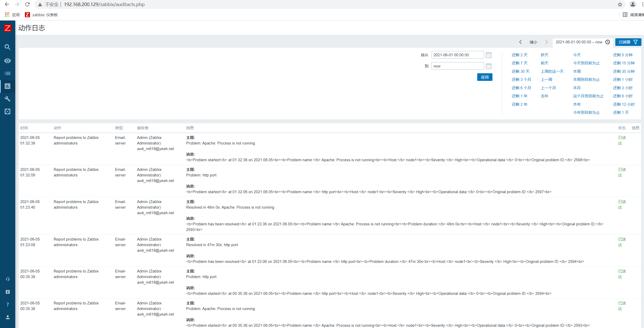This screenshot has height=328, width=644.
Task: Click the Zabbix logo in the sidebar
Action: pyautogui.click(x=7, y=28)
